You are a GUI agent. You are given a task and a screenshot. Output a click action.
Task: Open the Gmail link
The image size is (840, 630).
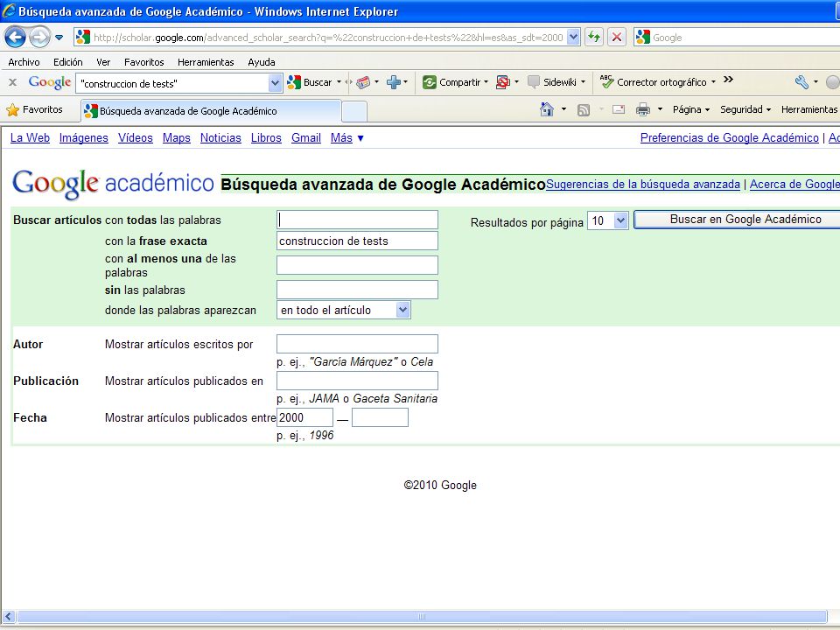coord(306,137)
